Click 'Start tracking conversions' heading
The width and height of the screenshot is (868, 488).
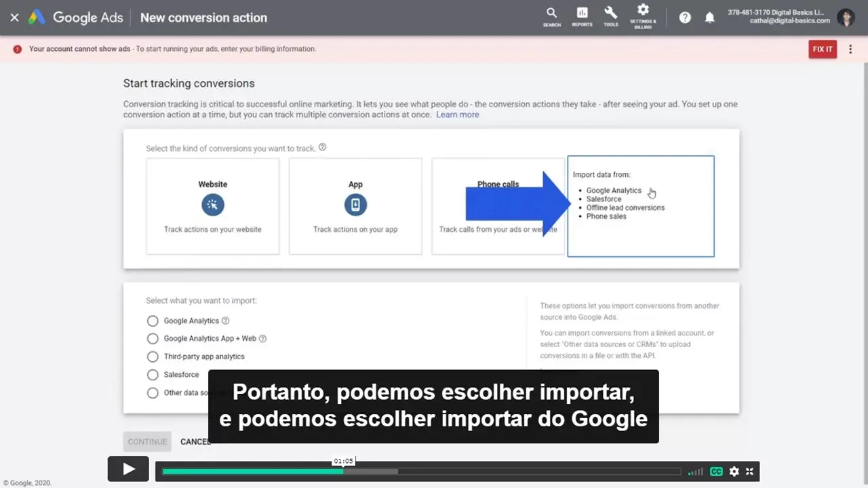pyautogui.click(x=189, y=83)
